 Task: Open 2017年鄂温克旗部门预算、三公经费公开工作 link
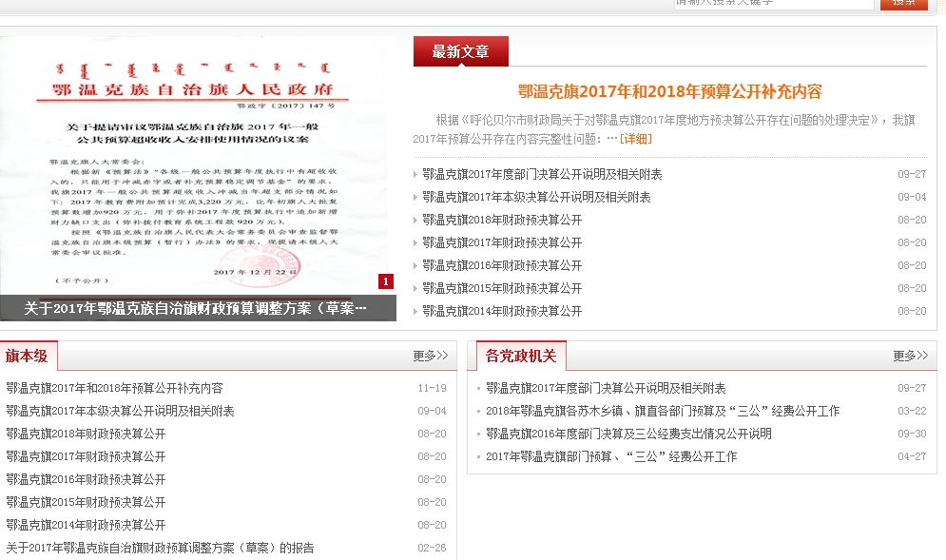pyautogui.click(x=611, y=456)
